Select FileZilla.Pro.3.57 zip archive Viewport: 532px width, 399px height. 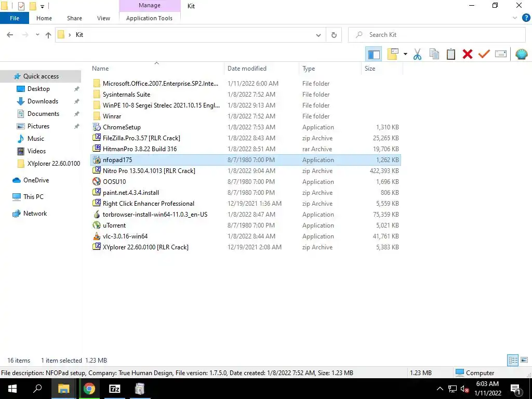(141, 138)
